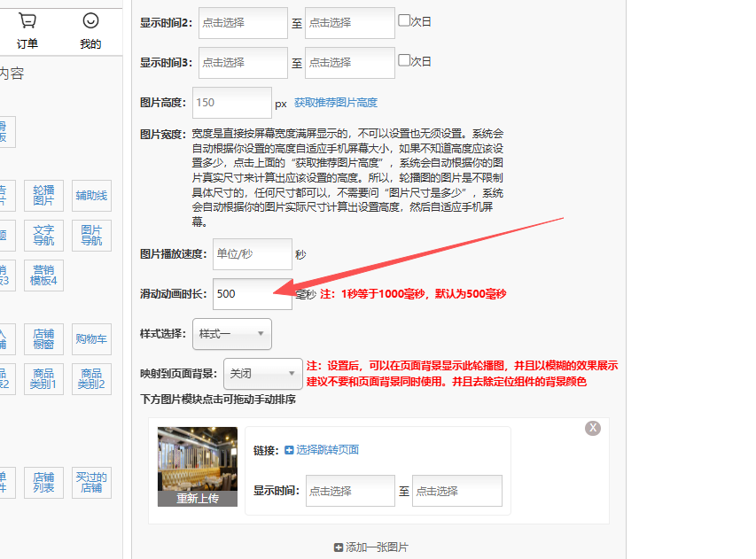Viewport: 756px width, 559px height.
Task: Open the 营销模板4 marketing template component
Action: 44,276
